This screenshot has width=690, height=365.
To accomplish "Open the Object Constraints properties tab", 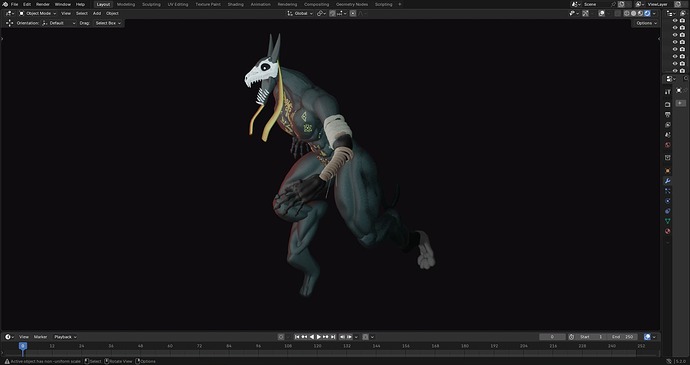I will pyautogui.click(x=668, y=211).
